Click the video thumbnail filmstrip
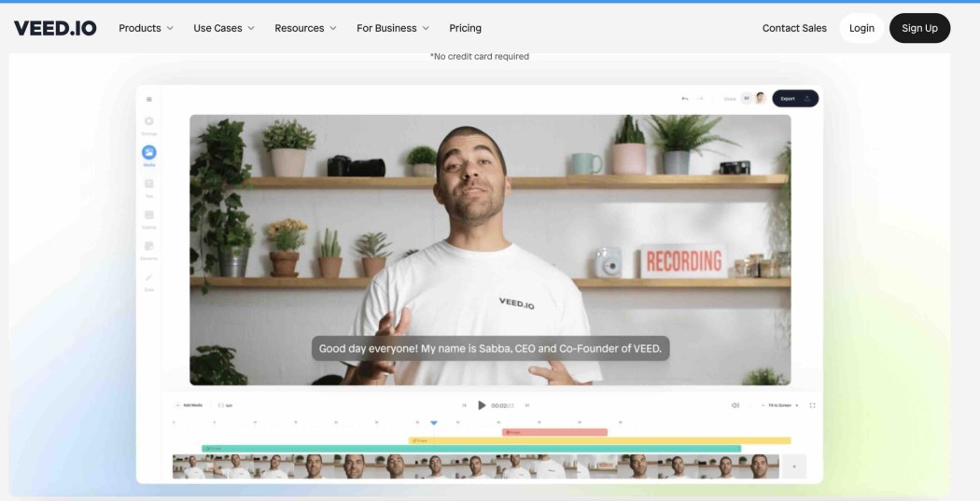The height and width of the screenshot is (501, 980). pos(476,466)
